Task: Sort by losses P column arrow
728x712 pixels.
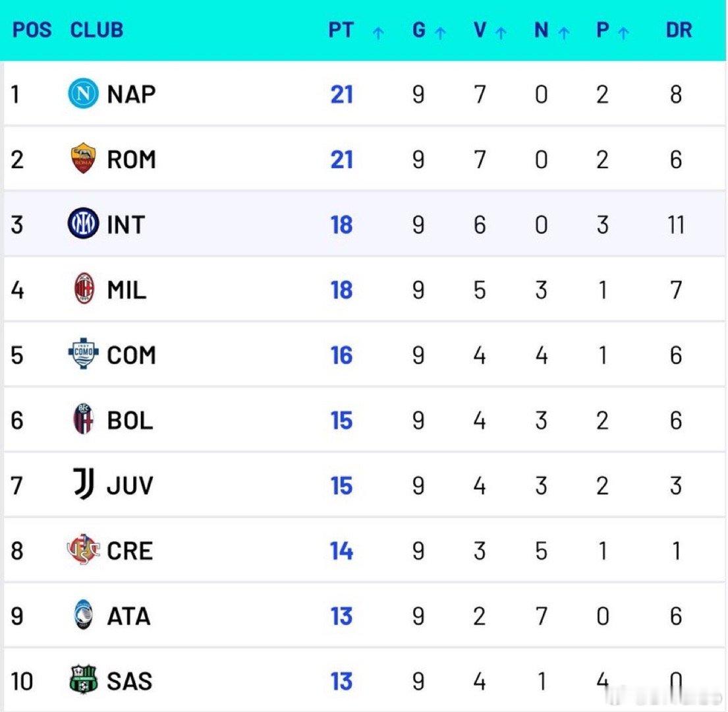Action: tap(623, 33)
